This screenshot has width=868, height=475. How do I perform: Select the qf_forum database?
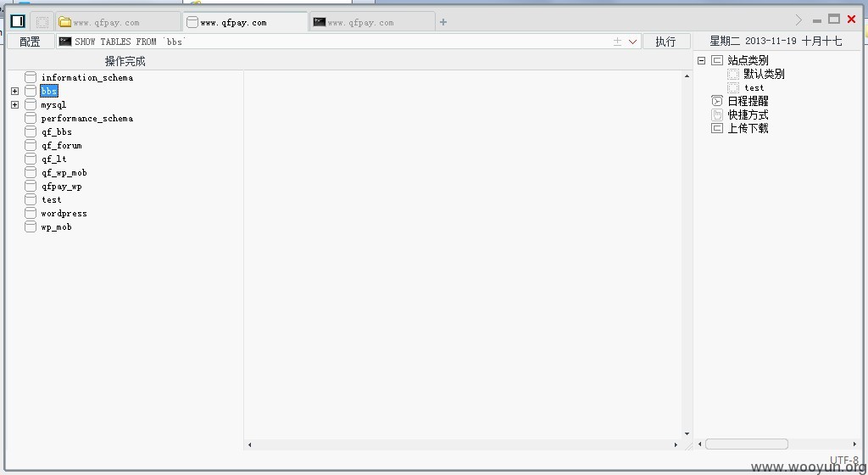pyautogui.click(x=61, y=146)
